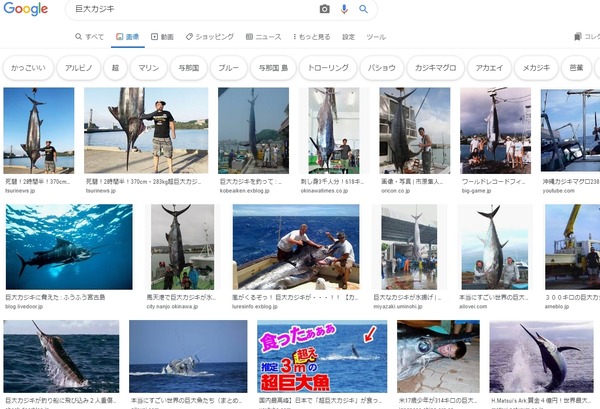Image resolution: width=600 pixels, height=409 pixels.
Task: Click caption 米17歳少年が314キロの巨大
Action: 438,401
